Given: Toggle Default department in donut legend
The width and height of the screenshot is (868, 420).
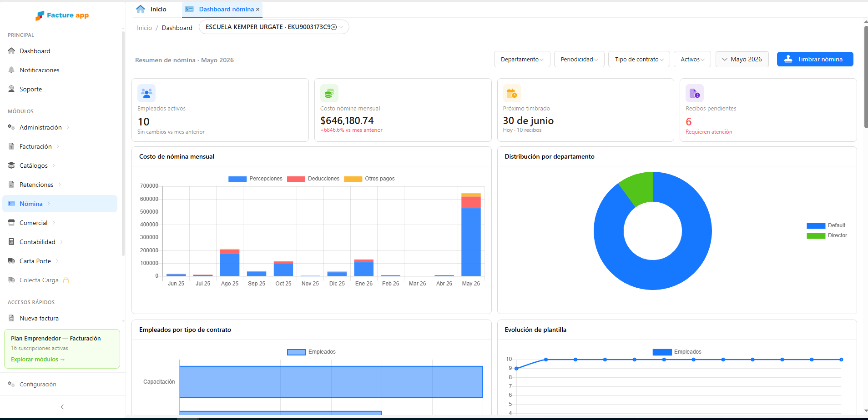Looking at the screenshot, I should [826, 225].
